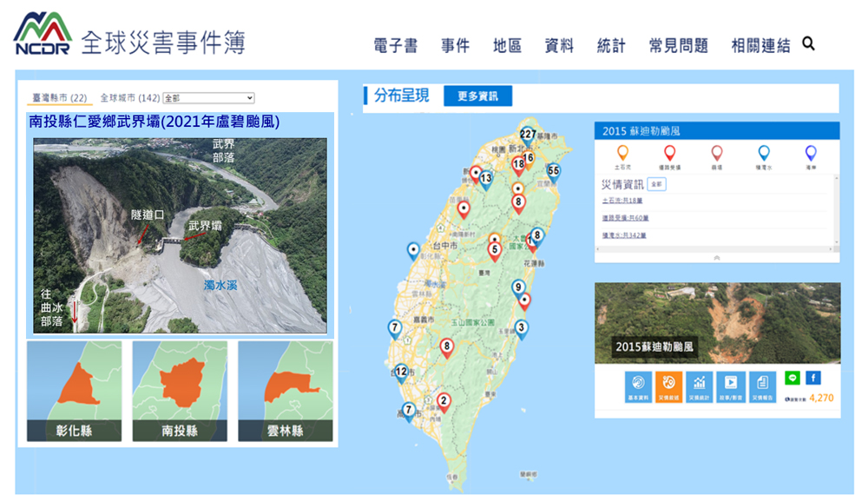Viewport: 868px width, 495px height.
Task: Open the 資料 menu
Action: [x=559, y=45]
